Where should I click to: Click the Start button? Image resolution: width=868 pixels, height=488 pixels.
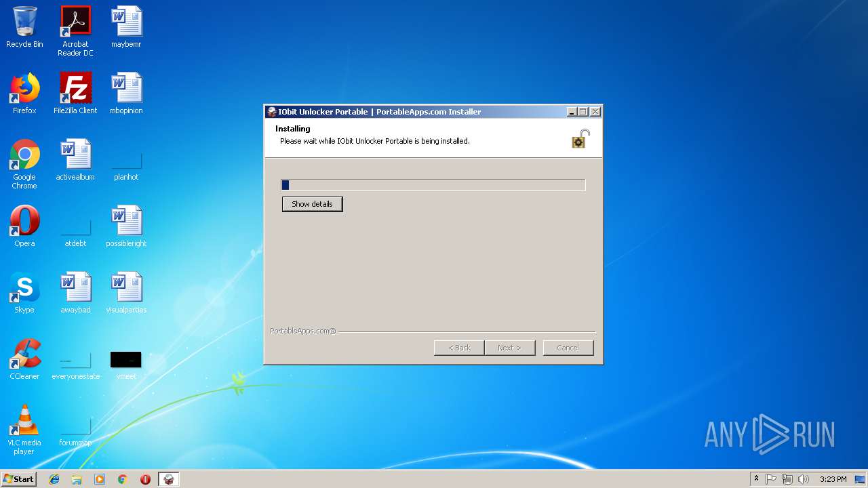click(18, 479)
